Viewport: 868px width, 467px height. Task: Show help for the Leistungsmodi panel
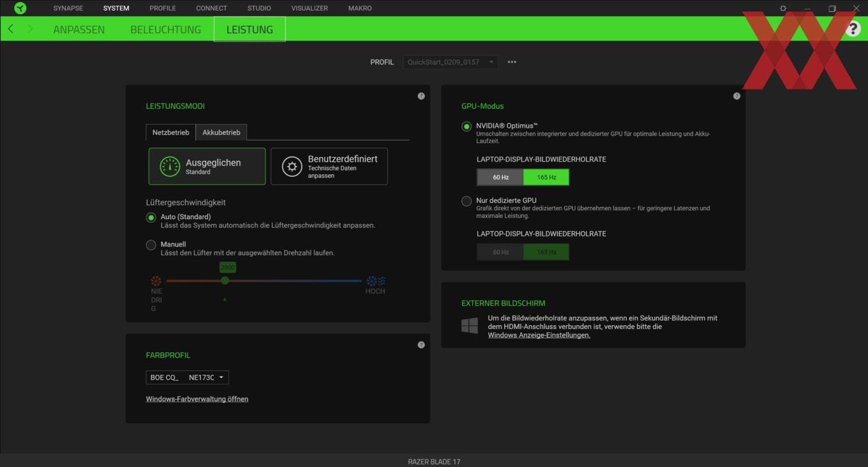[421, 96]
